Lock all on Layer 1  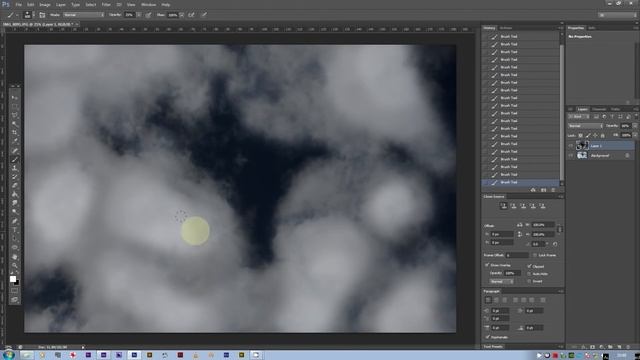pyautogui.click(x=602, y=136)
